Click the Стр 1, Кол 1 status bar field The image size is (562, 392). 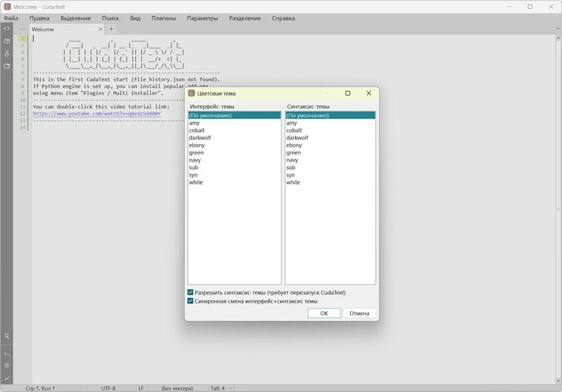point(40,388)
